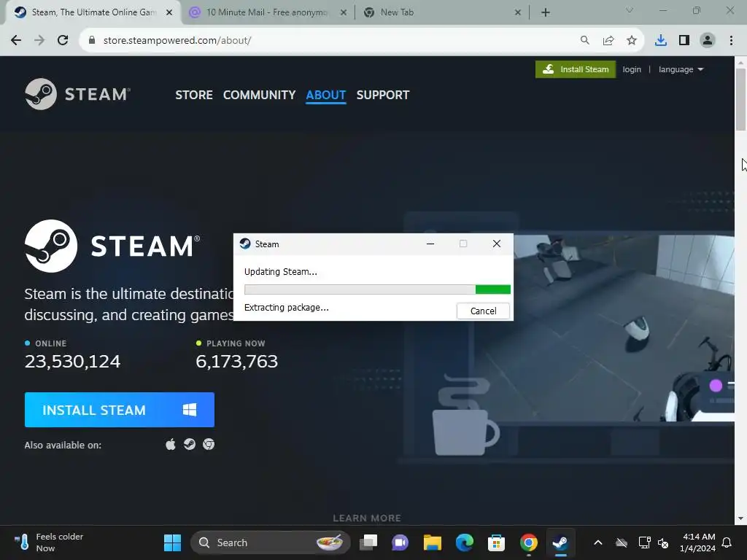Expand the language dropdown
Screen dimensions: 747x560
pos(681,69)
